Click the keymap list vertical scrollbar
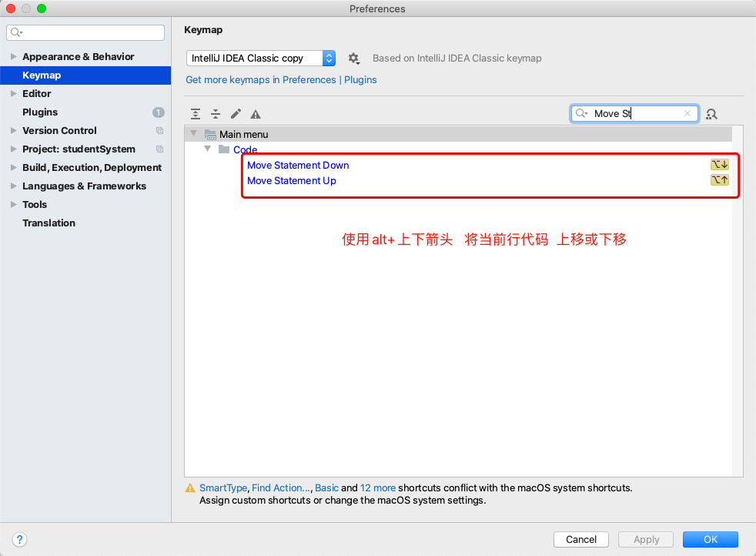The image size is (756, 556). [738, 301]
